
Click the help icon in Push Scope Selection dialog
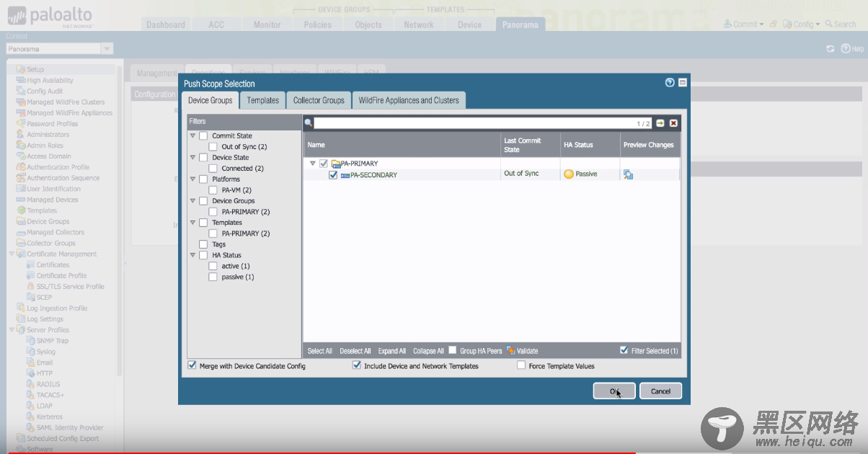670,83
